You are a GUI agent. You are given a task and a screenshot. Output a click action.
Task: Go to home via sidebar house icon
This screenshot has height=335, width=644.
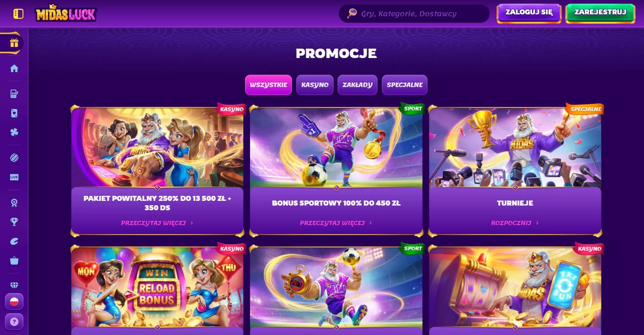click(14, 68)
